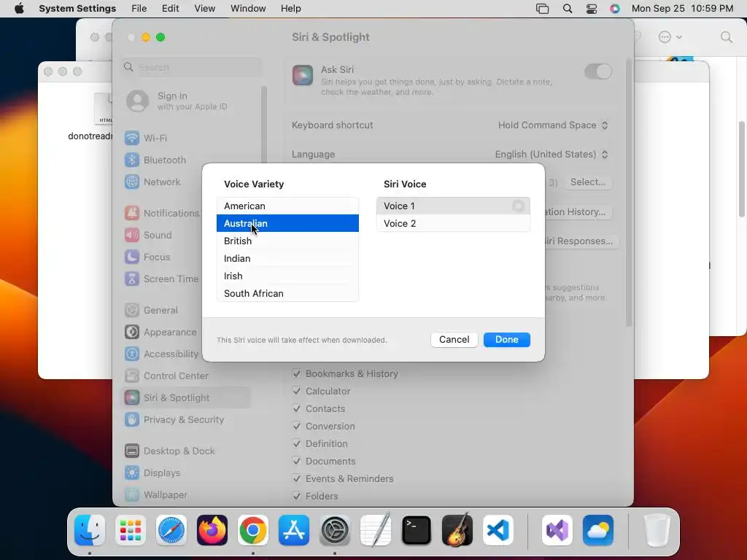This screenshot has height=560, width=747.
Task: Launch Visual Studio Code from Dock
Action: [x=498, y=530]
